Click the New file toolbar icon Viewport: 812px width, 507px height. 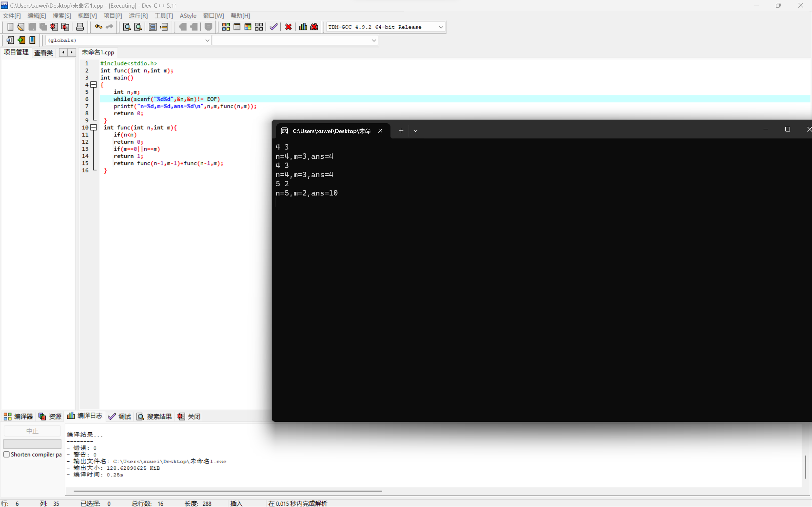tap(10, 27)
